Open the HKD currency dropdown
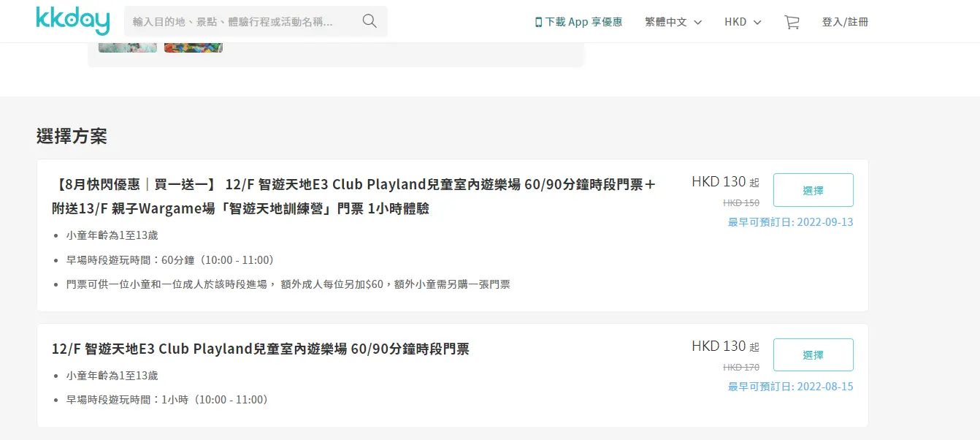Viewport: 980px width, 440px height. (x=743, y=22)
